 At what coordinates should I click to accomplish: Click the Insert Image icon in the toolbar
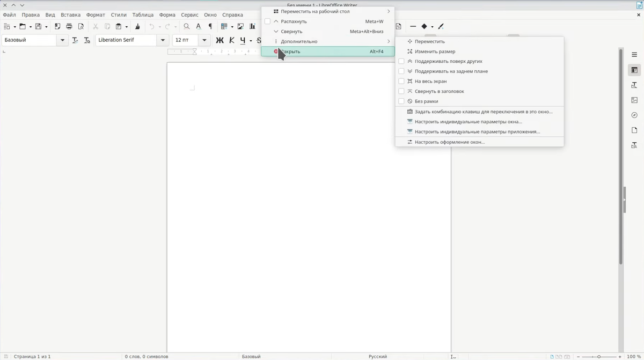[x=240, y=26]
